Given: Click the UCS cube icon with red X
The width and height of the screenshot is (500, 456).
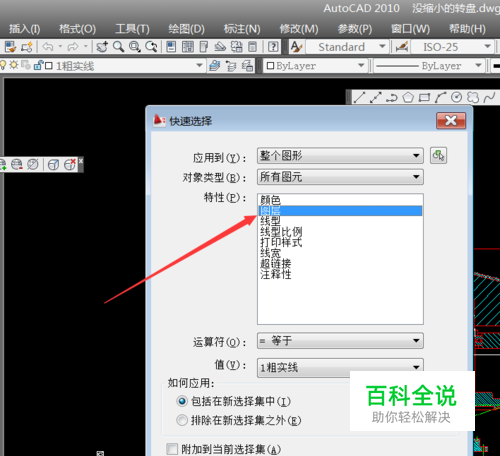Looking at the screenshot, I should [x=70, y=164].
